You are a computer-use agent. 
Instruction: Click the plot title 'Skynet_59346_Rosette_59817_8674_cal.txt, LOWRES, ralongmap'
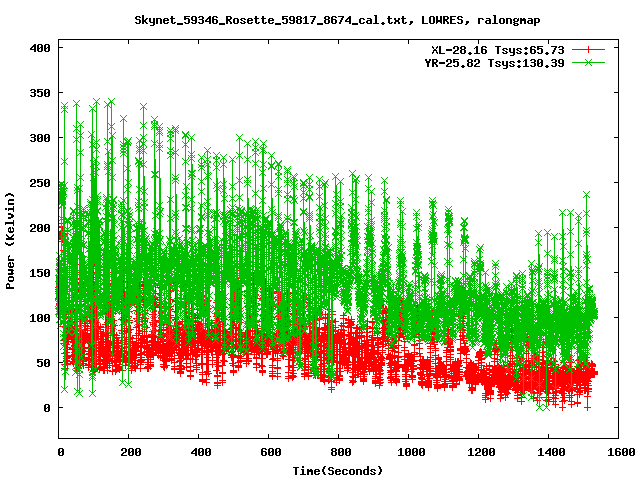pyautogui.click(x=337, y=20)
